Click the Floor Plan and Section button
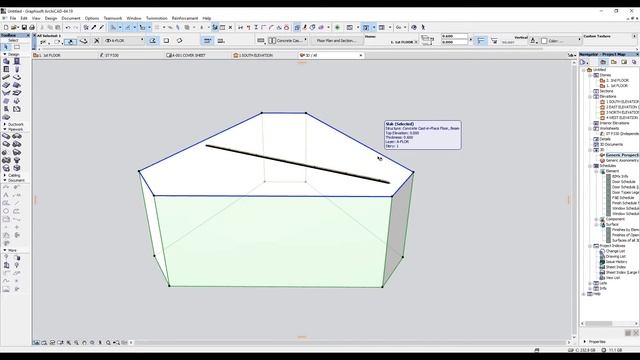 click(336, 41)
